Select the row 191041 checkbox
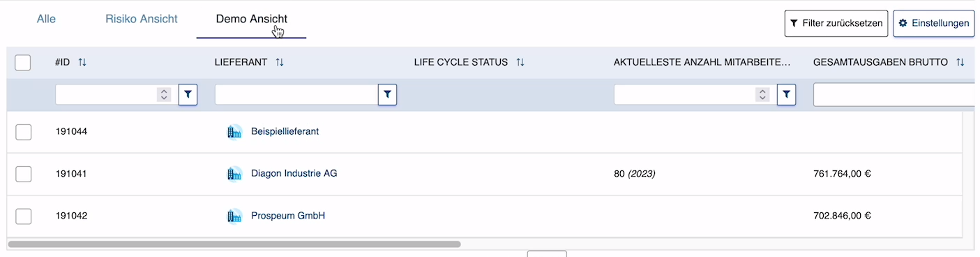Image resolution: width=980 pixels, height=257 pixels. click(x=23, y=173)
